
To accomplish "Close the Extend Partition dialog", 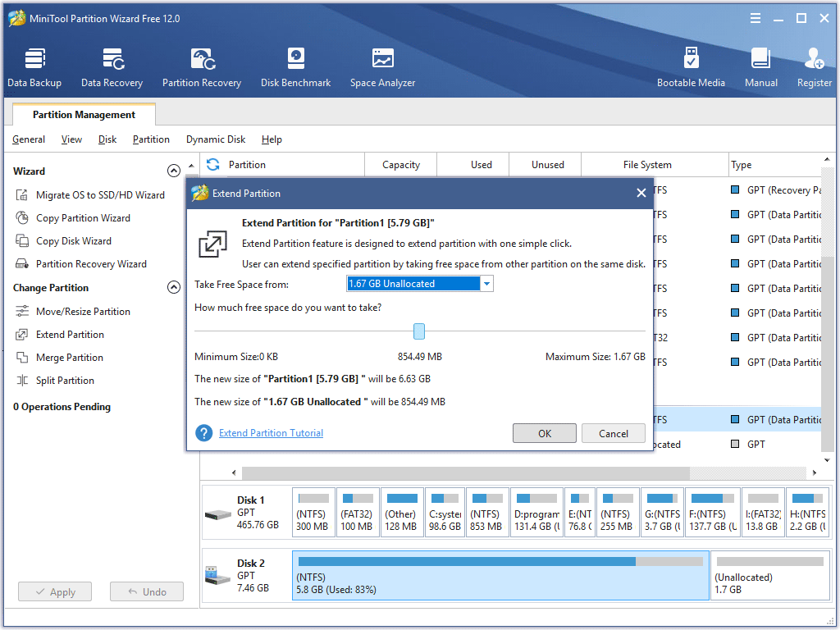I will click(641, 193).
